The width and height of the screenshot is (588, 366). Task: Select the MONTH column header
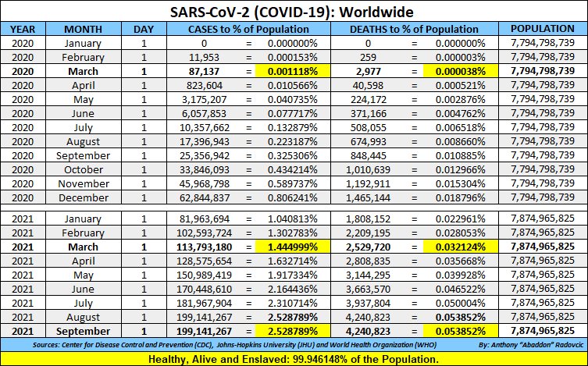click(x=82, y=29)
